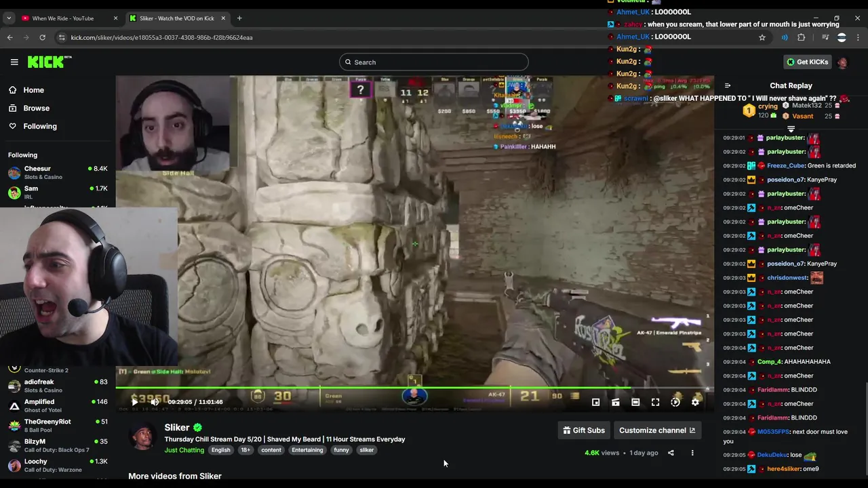Share this VOD using share icon
Image resolution: width=868 pixels, height=488 pixels.
coord(671,453)
